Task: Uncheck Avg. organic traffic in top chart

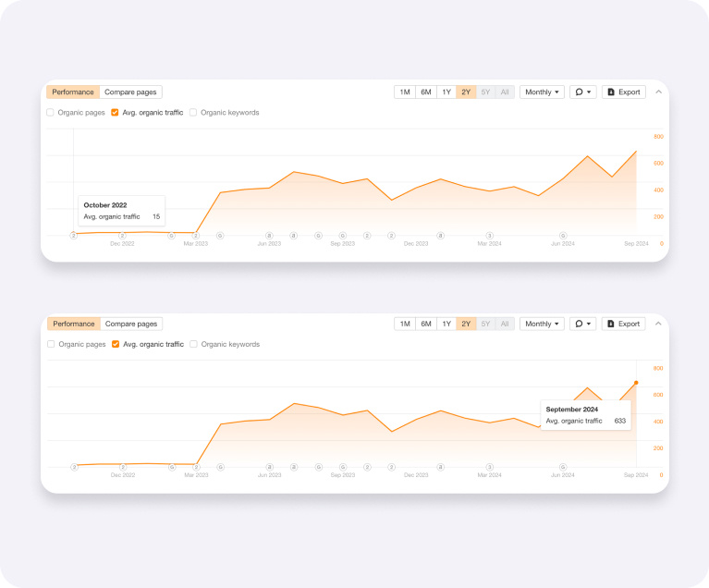Action: pos(115,112)
